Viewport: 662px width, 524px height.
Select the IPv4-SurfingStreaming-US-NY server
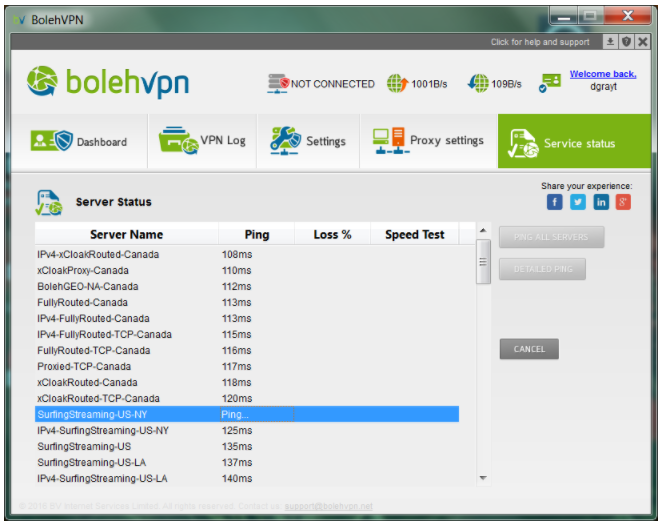pyautogui.click(x=247, y=431)
